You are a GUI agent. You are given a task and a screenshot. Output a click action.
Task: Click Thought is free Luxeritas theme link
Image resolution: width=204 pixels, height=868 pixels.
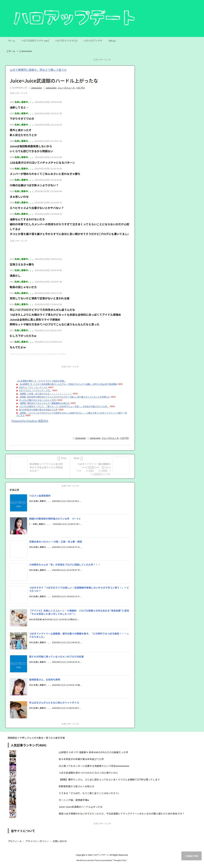[x=120, y=860]
